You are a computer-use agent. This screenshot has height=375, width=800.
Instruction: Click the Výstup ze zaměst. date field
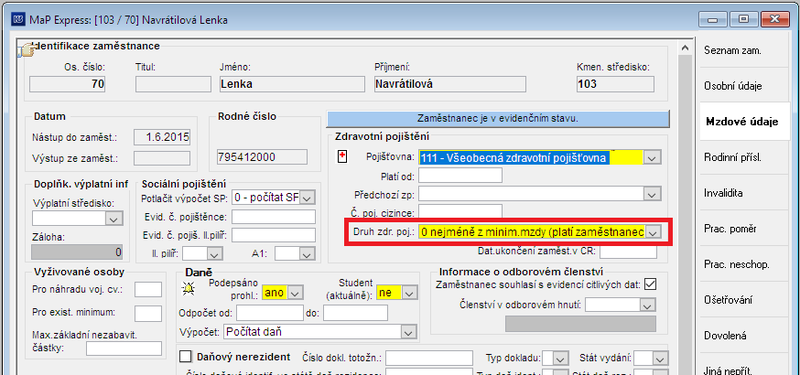[x=162, y=158]
